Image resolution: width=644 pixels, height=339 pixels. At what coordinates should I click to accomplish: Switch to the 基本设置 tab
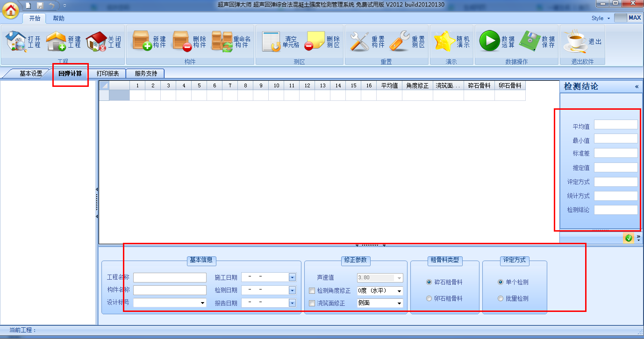coord(31,73)
